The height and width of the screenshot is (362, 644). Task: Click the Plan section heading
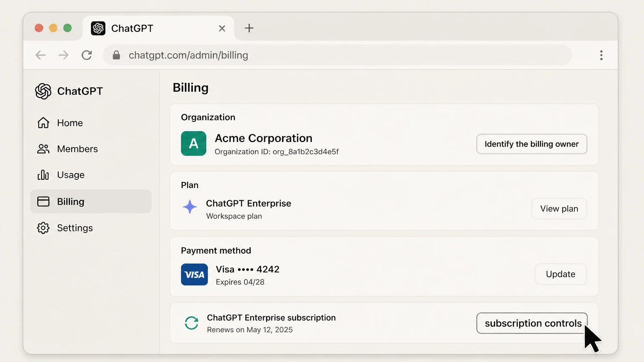(190, 185)
